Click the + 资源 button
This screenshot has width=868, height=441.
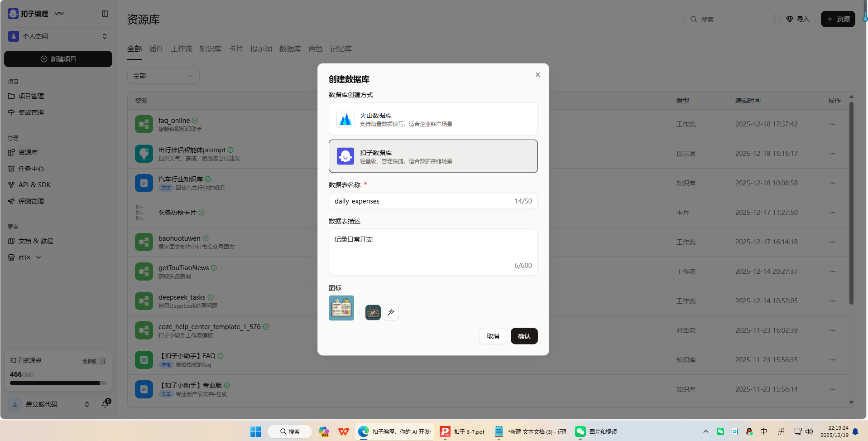pos(838,19)
